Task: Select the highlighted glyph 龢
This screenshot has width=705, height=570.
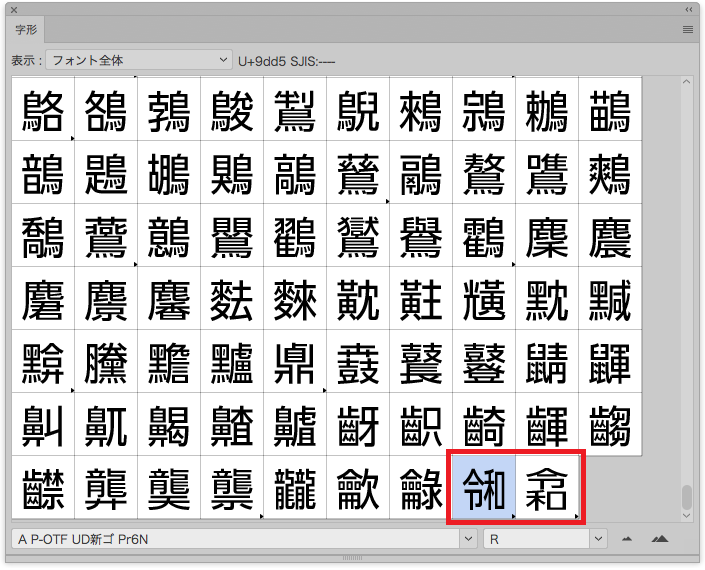Action: point(484,488)
